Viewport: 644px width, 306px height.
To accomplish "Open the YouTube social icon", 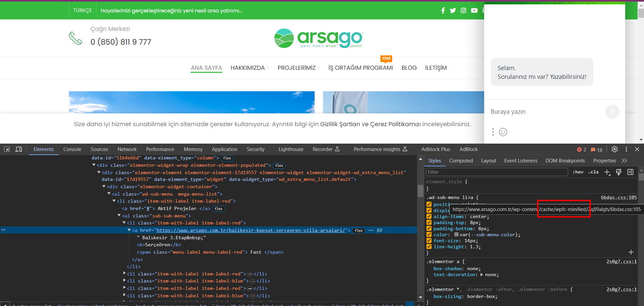I will point(474,10).
